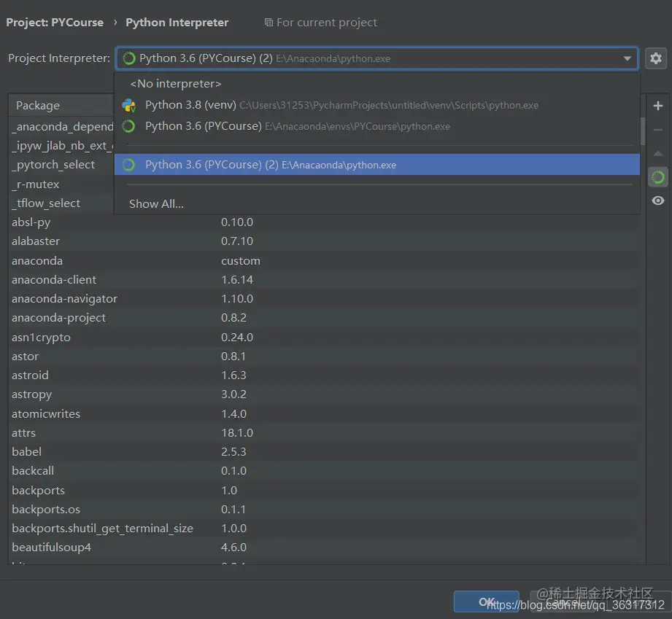Select backports.shutil_get_terminal_size package row
The image size is (672, 619).
pos(325,528)
